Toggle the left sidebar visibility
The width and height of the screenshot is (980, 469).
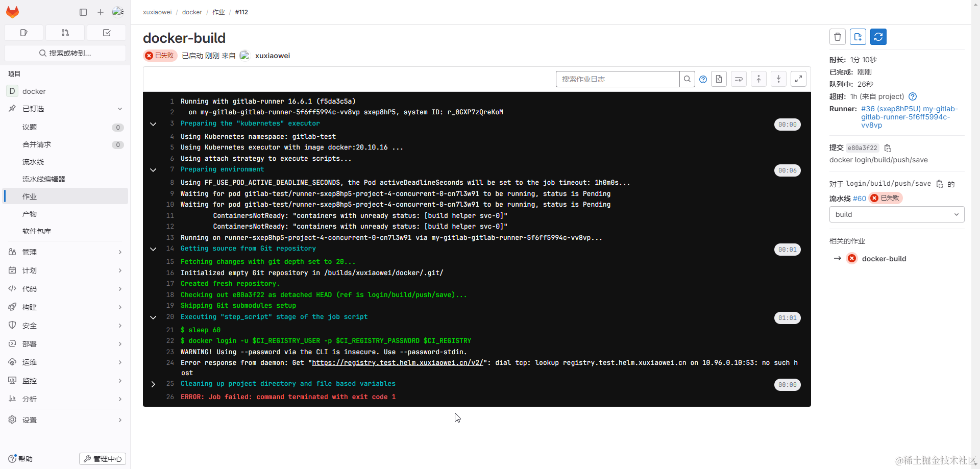(83, 12)
